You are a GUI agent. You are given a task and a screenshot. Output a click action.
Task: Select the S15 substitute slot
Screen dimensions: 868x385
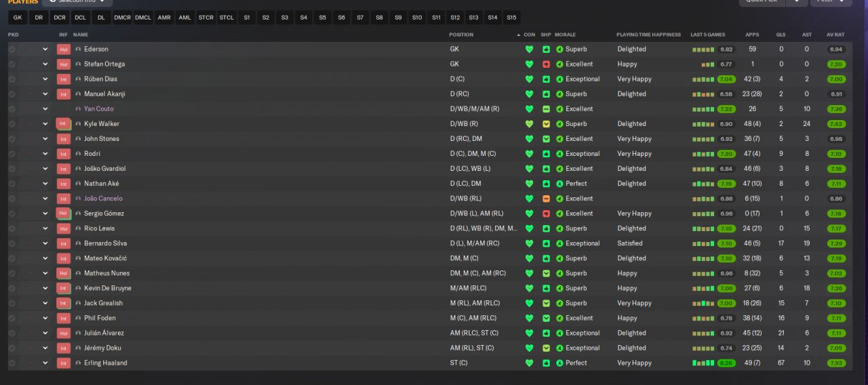coord(511,18)
